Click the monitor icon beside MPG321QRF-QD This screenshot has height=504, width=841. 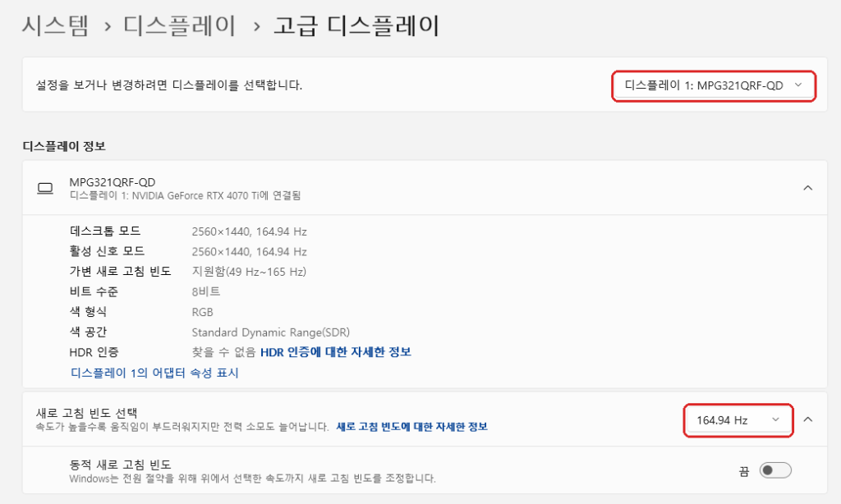[x=45, y=188]
